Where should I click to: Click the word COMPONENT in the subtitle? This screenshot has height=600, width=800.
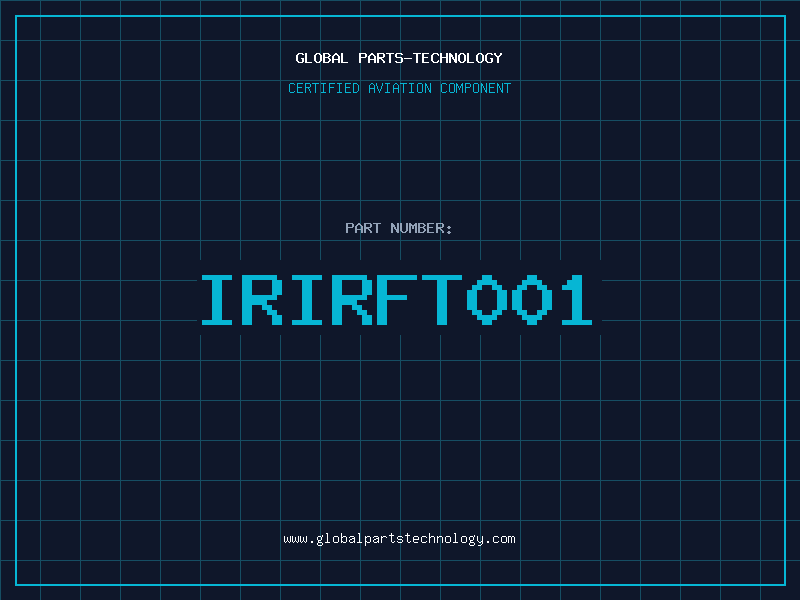475,89
